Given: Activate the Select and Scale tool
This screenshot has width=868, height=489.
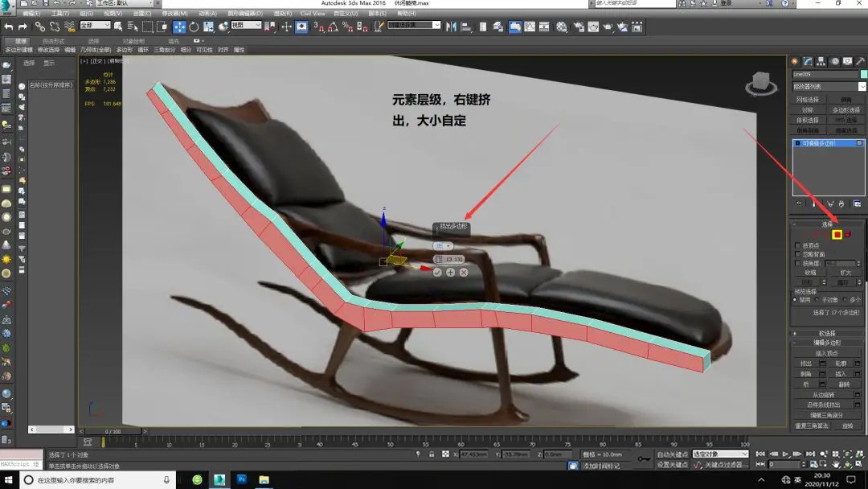Looking at the screenshot, I should pyautogui.click(x=208, y=26).
